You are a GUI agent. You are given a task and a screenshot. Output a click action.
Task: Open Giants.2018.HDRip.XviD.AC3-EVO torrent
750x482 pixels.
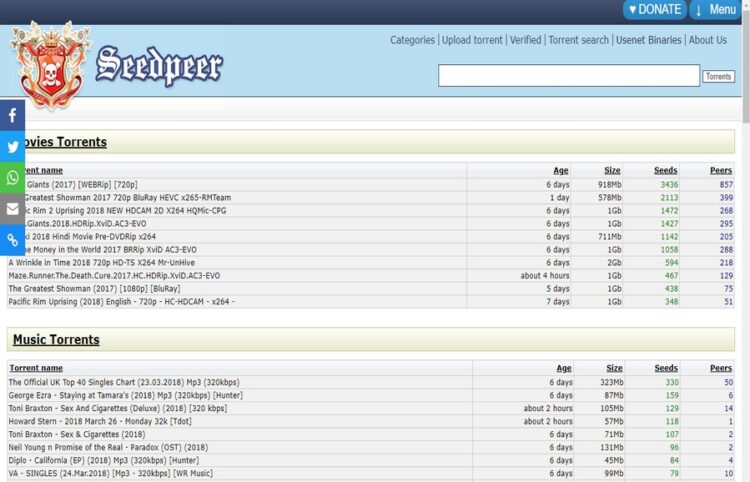[x=86, y=223]
